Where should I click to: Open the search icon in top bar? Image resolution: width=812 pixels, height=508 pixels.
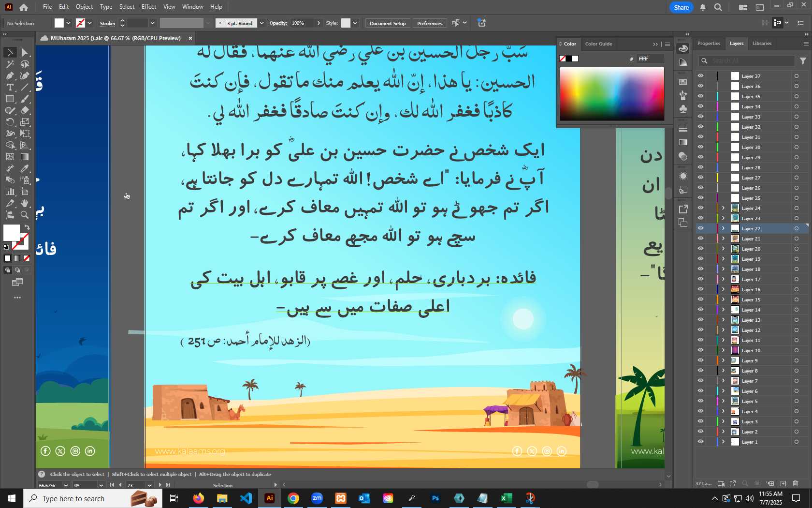coord(718,7)
